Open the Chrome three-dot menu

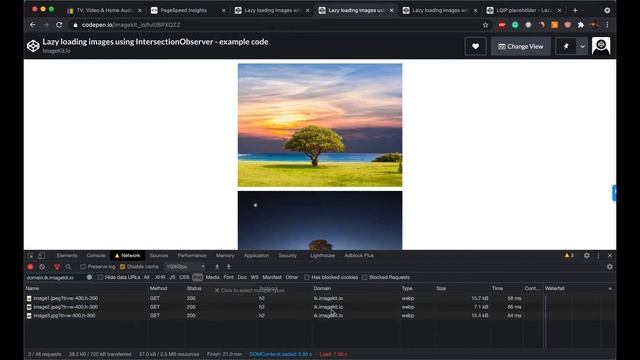(x=607, y=25)
